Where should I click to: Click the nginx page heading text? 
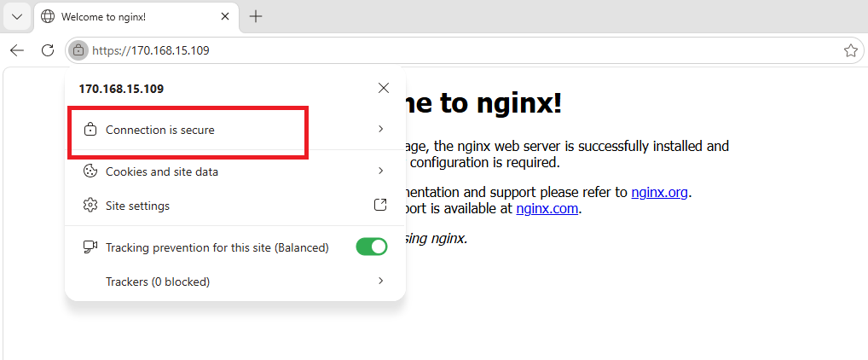tap(483, 103)
